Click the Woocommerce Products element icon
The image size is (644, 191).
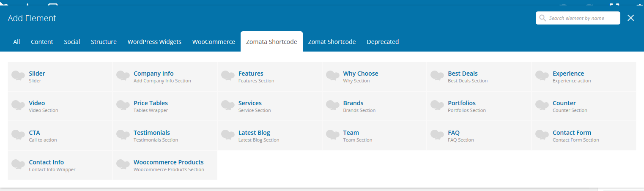[x=123, y=165]
